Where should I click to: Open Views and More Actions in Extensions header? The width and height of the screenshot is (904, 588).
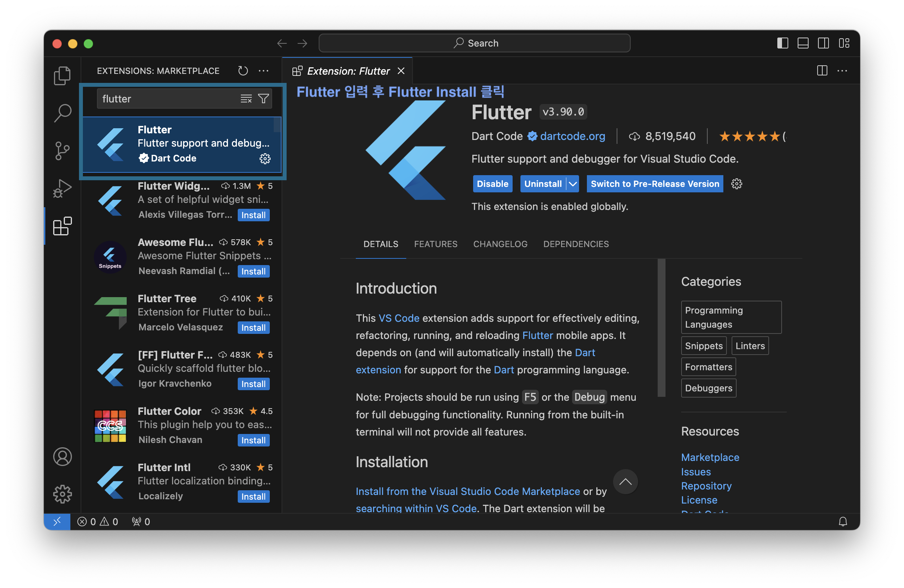coord(264,71)
